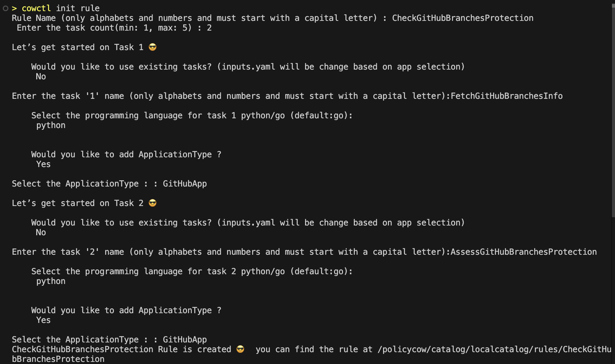615x364 pixels.
Task: Click the task name FetchGitHubBranchesInfo
Action: (506, 96)
